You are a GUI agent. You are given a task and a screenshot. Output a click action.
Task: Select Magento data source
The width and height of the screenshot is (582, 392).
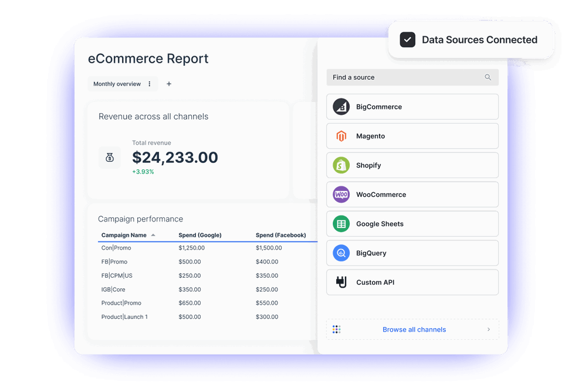(x=412, y=136)
